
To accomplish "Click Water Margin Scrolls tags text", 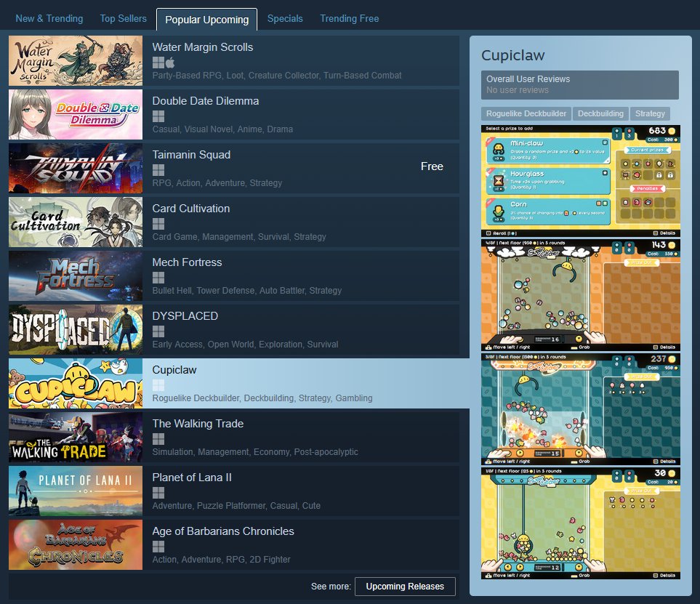I will (x=277, y=76).
